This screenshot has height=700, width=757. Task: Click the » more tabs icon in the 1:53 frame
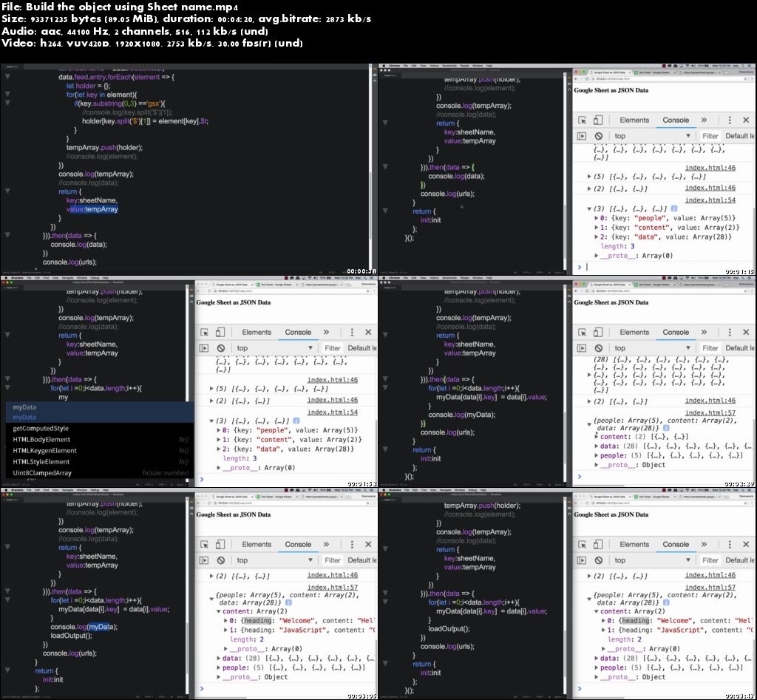pos(326,332)
